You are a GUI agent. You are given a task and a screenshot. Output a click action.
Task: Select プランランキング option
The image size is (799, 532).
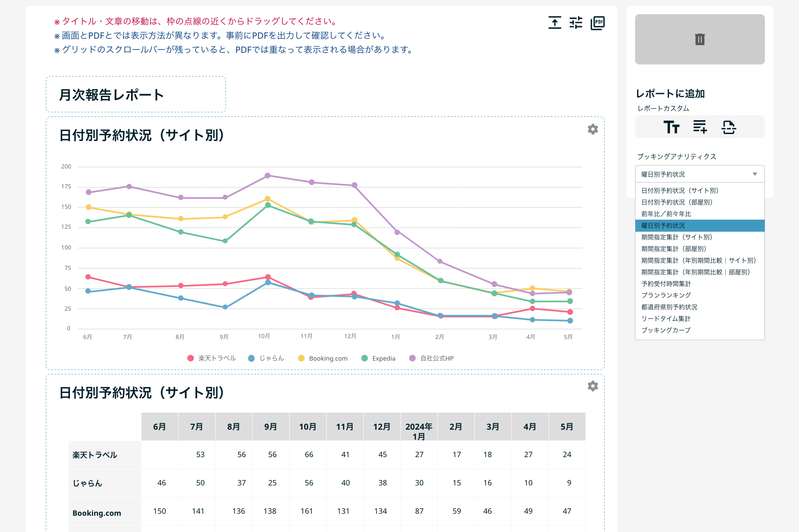(x=666, y=295)
